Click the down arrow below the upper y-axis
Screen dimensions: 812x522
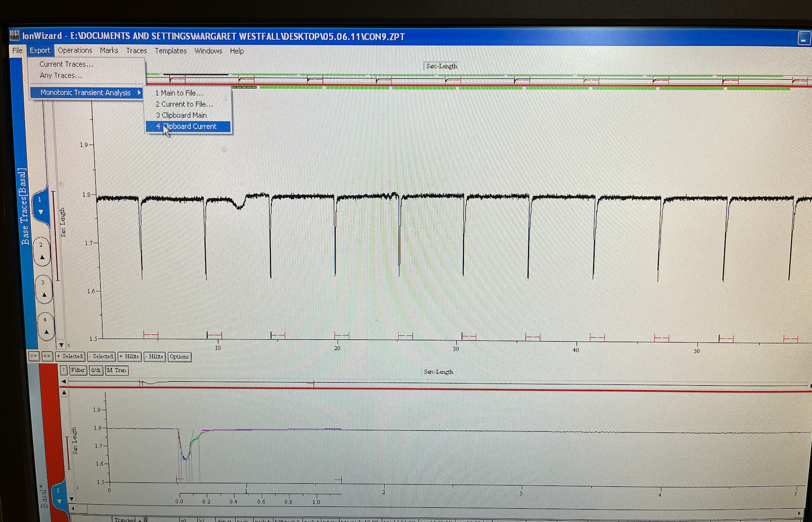62,345
